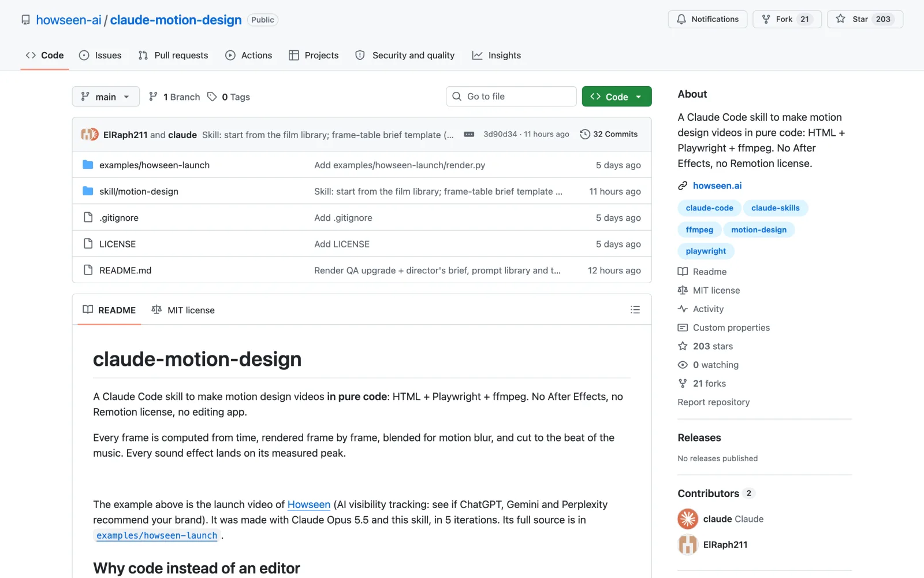Open the Insights tab
The width and height of the screenshot is (924, 578).
click(x=497, y=55)
